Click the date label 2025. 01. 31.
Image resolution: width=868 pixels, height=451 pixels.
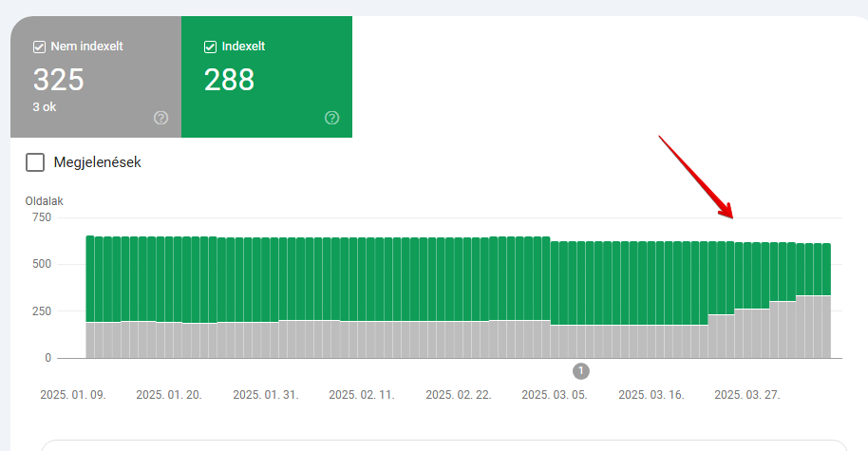tap(266, 395)
